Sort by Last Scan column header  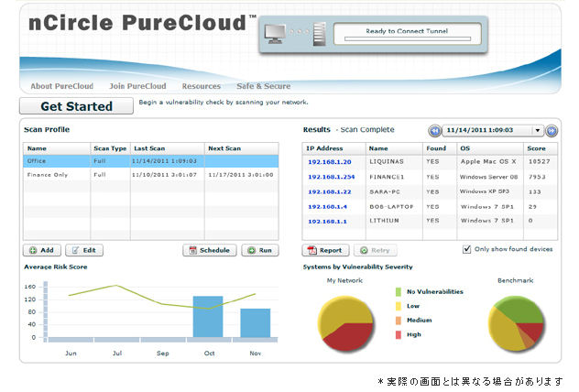(x=168, y=148)
